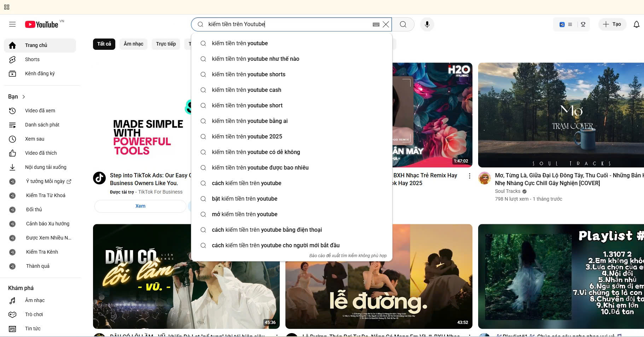Open Kênh đăng ký subscriptions
This screenshot has width=644, height=337.
point(40,73)
